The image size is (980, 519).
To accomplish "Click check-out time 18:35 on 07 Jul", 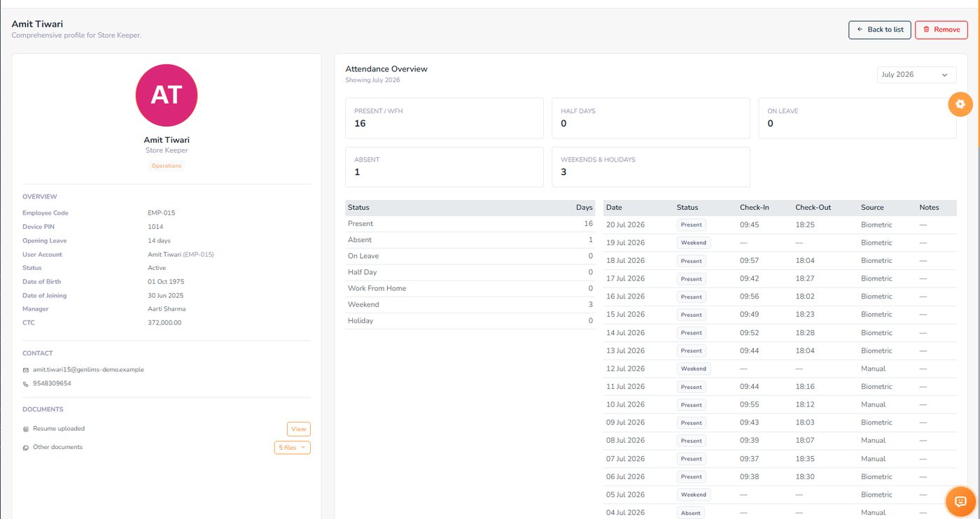I will 804,459.
